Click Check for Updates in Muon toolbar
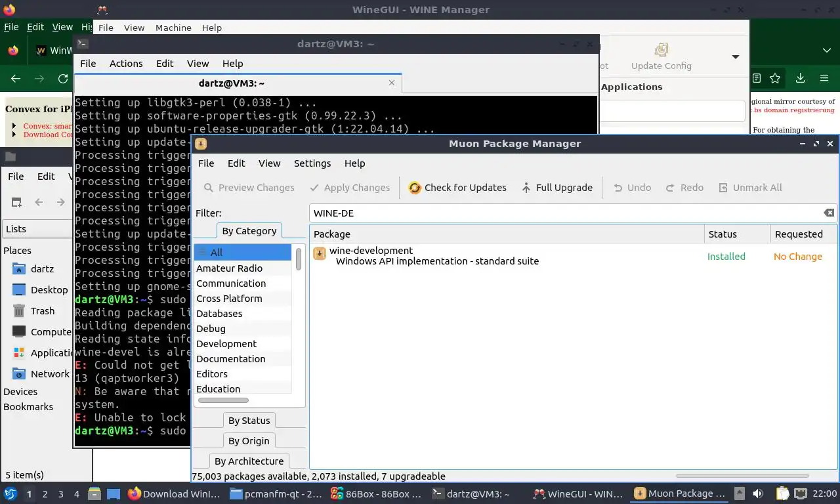The image size is (840, 504). (x=457, y=188)
